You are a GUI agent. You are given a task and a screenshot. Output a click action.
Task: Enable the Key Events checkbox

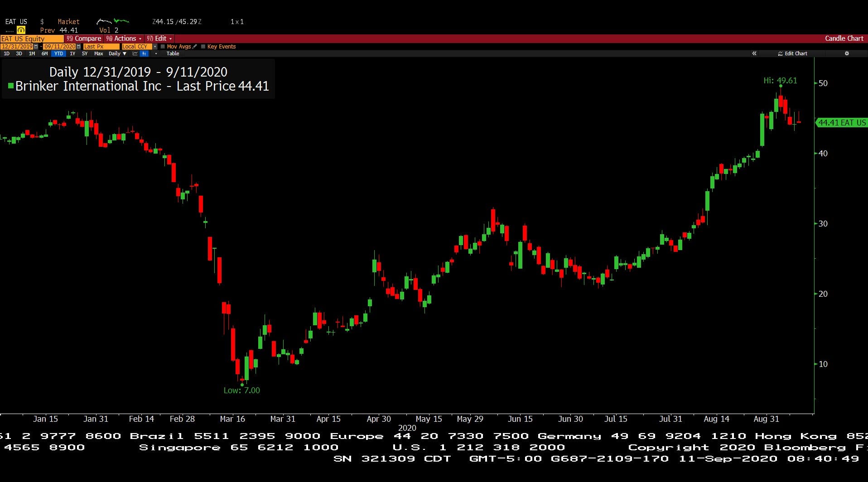click(x=203, y=47)
